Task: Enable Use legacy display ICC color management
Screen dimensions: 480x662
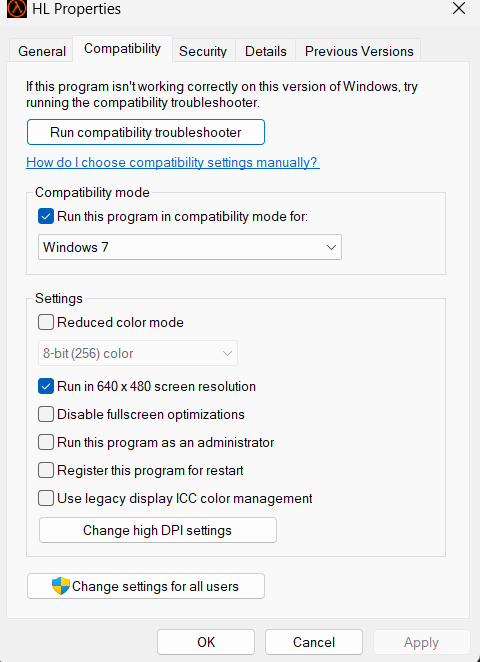Action: click(46, 498)
